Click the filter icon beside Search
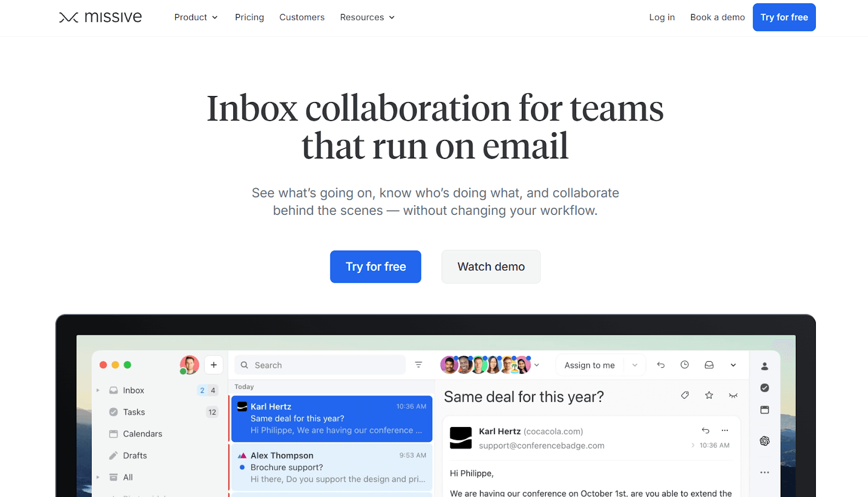Screen dimensions: 868x497 coord(418,365)
